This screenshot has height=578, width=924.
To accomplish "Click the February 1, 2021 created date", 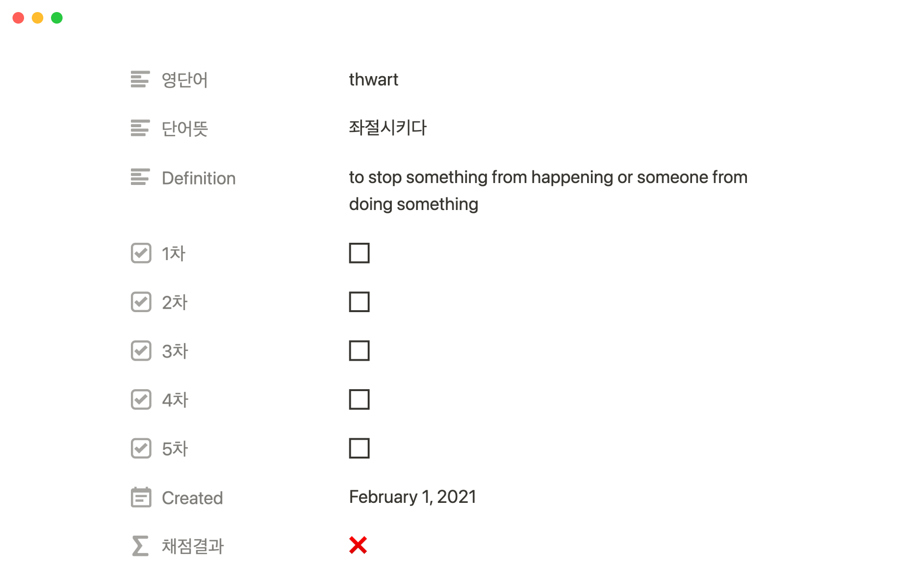I will coord(412,497).
